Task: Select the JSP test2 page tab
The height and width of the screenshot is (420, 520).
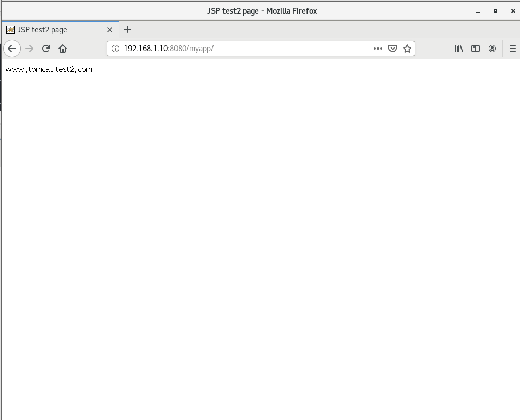Action: click(60, 30)
